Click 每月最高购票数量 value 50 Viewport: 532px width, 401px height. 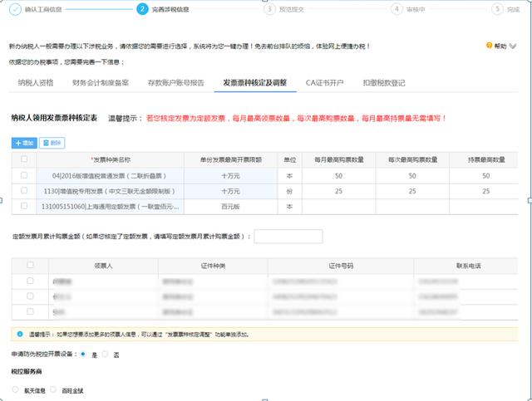(x=338, y=176)
